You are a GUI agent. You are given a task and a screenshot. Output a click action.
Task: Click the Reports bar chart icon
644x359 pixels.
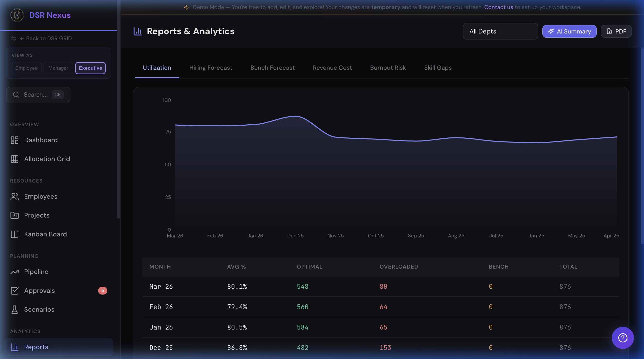[x=14, y=347]
